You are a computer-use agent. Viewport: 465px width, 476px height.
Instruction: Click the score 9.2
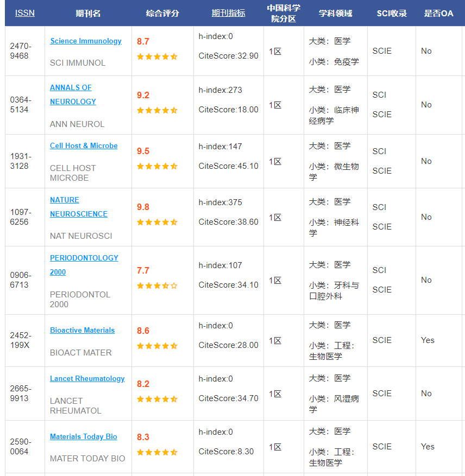coord(143,95)
